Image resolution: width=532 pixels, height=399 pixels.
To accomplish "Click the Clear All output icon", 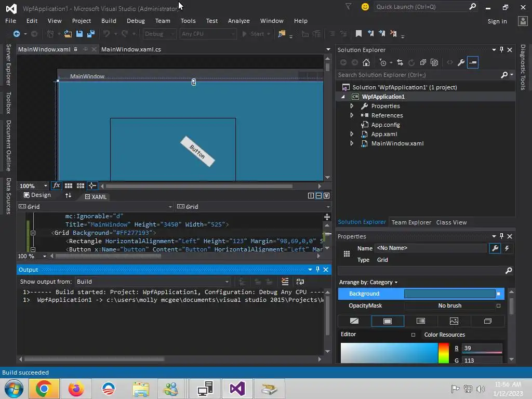I will click(285, 282).
